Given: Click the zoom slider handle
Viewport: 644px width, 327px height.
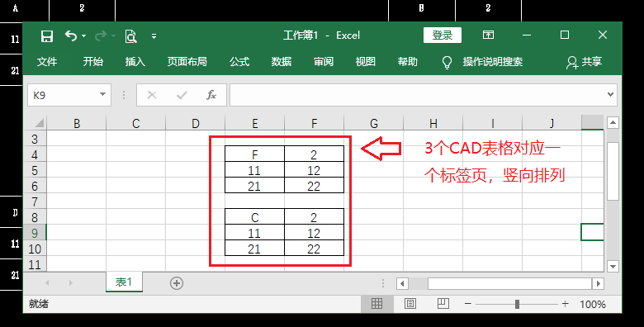Looking at the screenshot, I should pyautogui.click(x=517, y=304).
